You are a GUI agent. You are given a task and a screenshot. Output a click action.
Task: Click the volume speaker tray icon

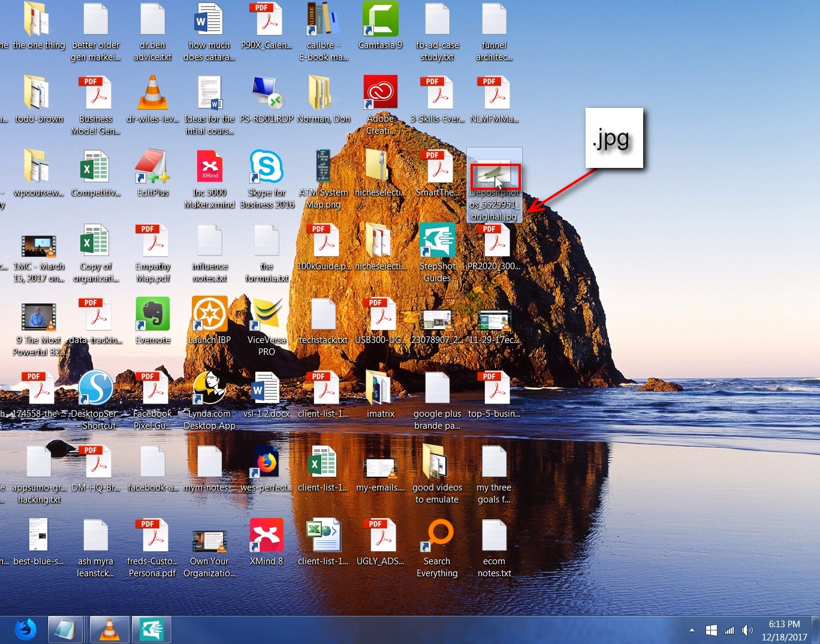click(747, 630)
